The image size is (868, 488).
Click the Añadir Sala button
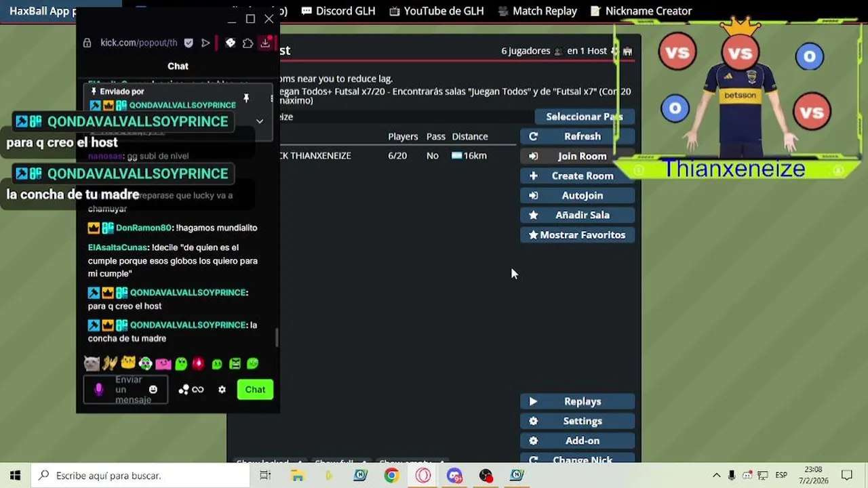pyautogui.click(x=577, y=215)
